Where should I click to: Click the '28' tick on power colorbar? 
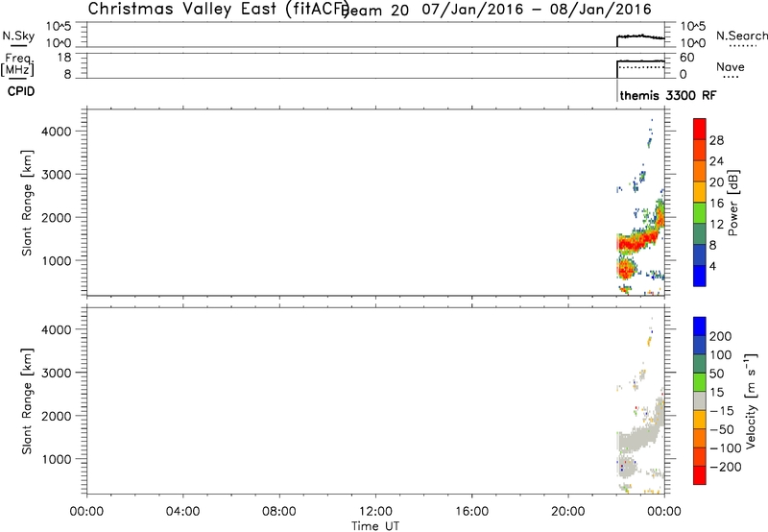[716, 140]
